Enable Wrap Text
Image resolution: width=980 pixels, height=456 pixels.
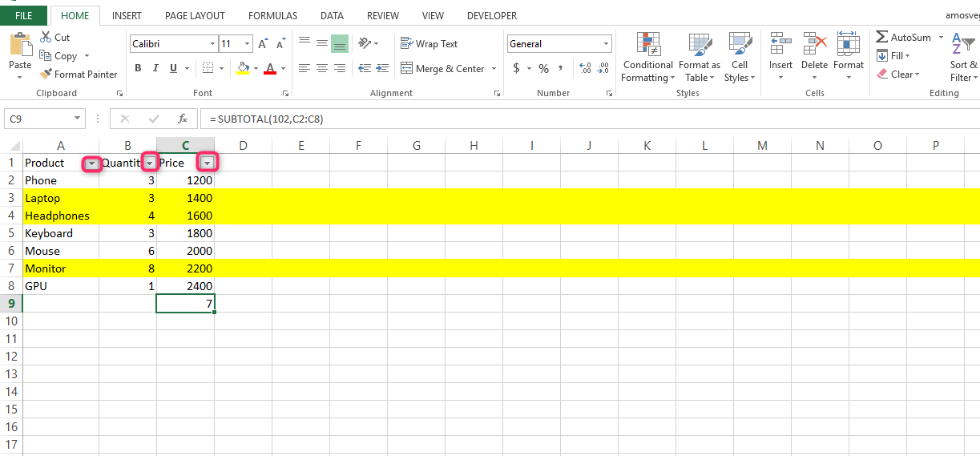430,44
